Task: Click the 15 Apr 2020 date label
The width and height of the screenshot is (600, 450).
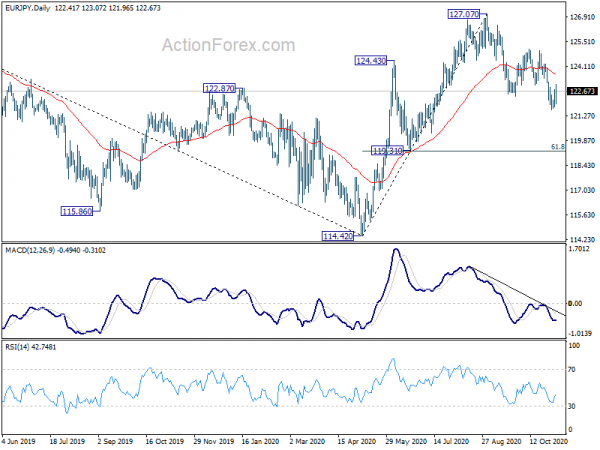Action: tap(356, 441)
